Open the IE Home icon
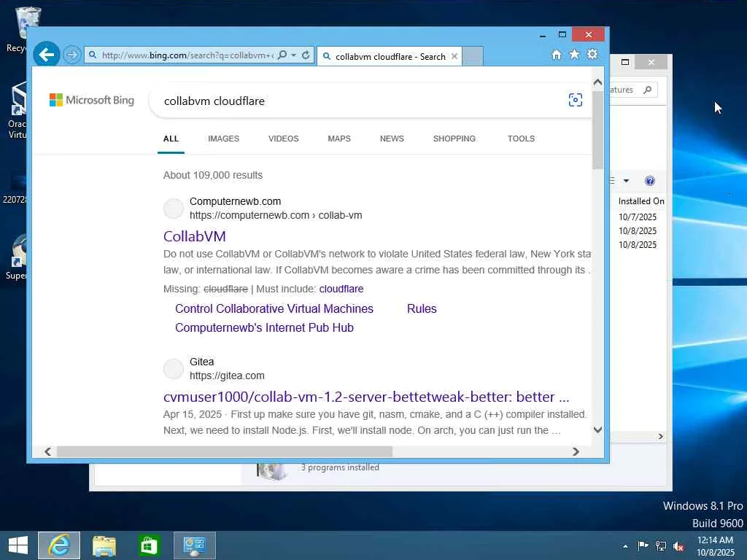This screenshot has height=560, width=747. pyautogui.click(x=557, y=54)
